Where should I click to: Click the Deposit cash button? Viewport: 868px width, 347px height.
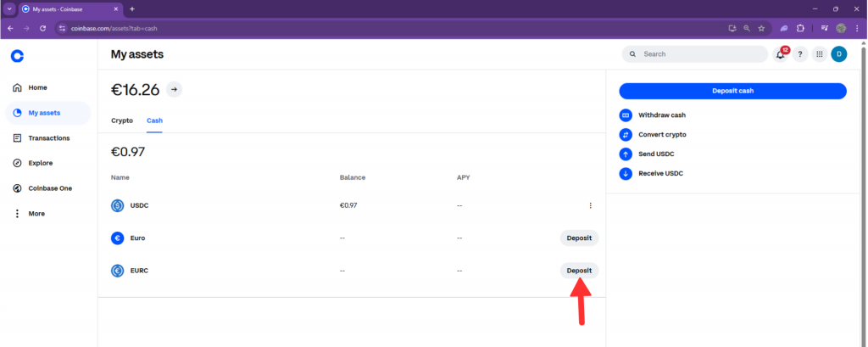tap(732, 91)
